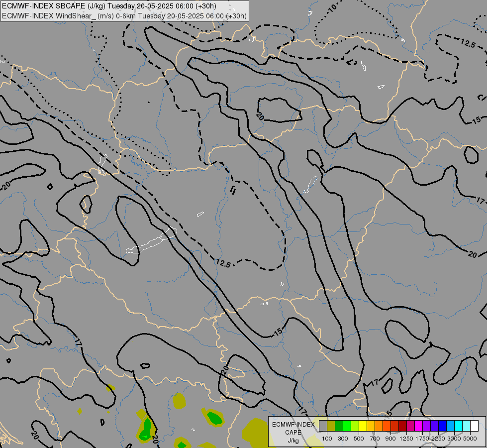Screen dimensions: 487x448
Task: Click the dark red swatch left of 1250
Action: 403,426
